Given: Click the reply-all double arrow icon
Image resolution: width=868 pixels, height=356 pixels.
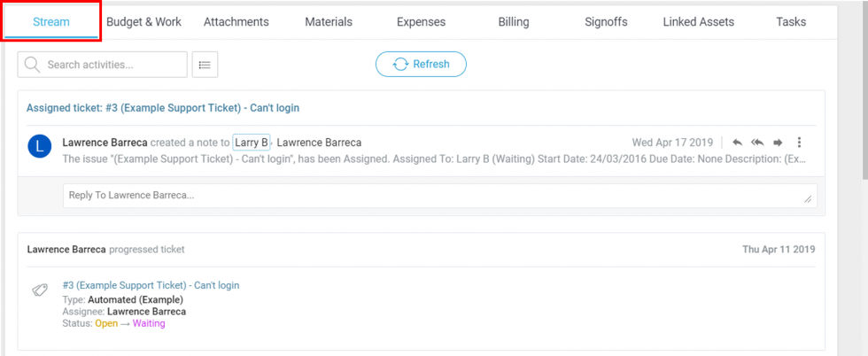Looking at the screenshot, I should 757,143.
